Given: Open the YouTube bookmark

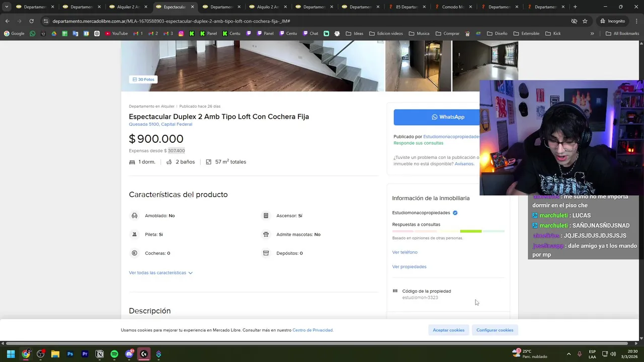Looking at the screenshot, I should point(116,34).
